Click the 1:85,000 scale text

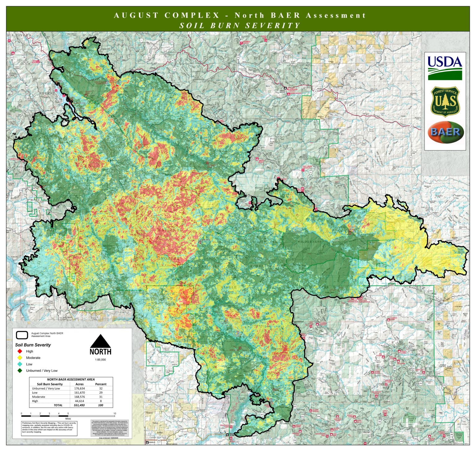[x=100, y=360]
